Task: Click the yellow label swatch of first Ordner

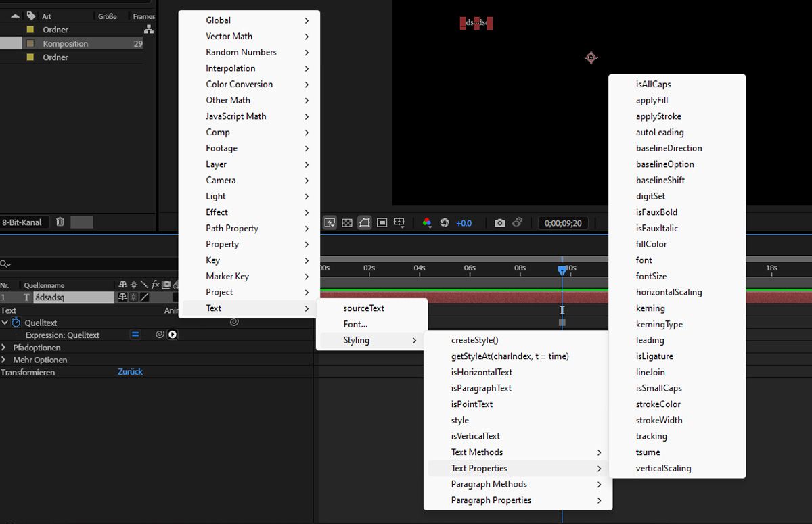Action: tap(30, 30)
